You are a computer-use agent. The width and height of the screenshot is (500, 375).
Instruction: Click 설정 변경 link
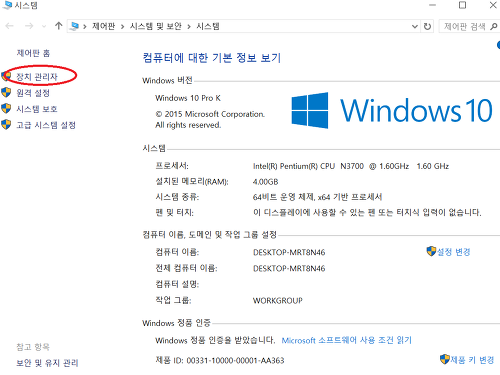coord(453,252)
